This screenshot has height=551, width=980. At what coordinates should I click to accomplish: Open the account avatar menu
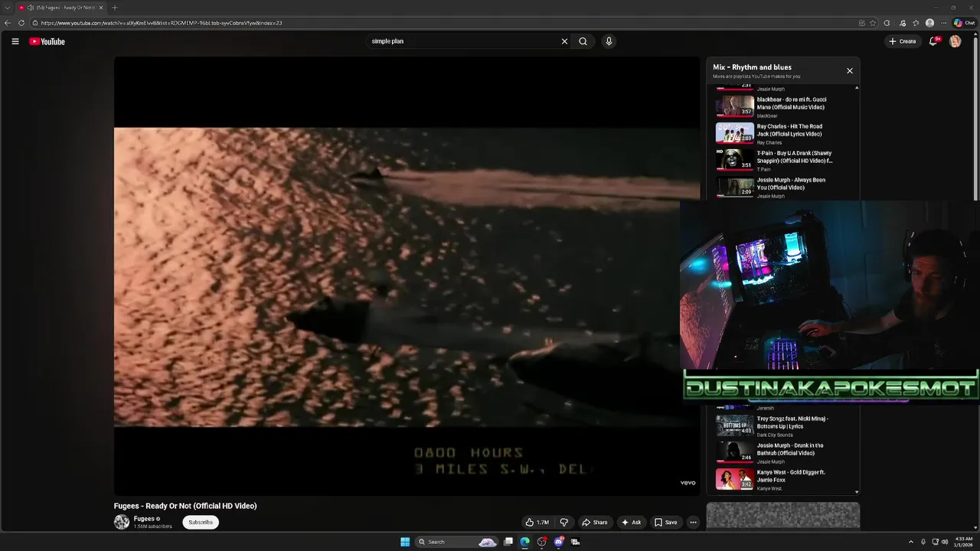pyautogui.click(x=955, y=41)
